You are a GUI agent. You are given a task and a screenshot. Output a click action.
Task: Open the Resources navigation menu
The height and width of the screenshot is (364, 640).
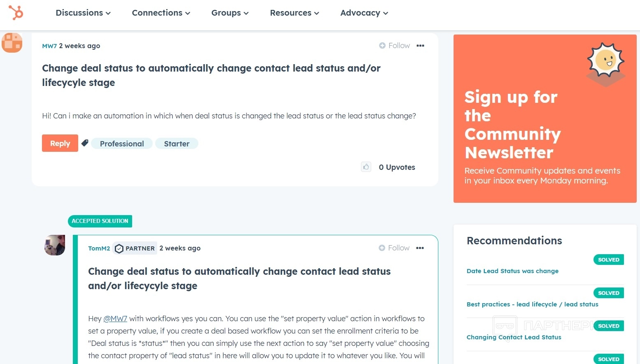pyautogui.click(x=294, y=13)
